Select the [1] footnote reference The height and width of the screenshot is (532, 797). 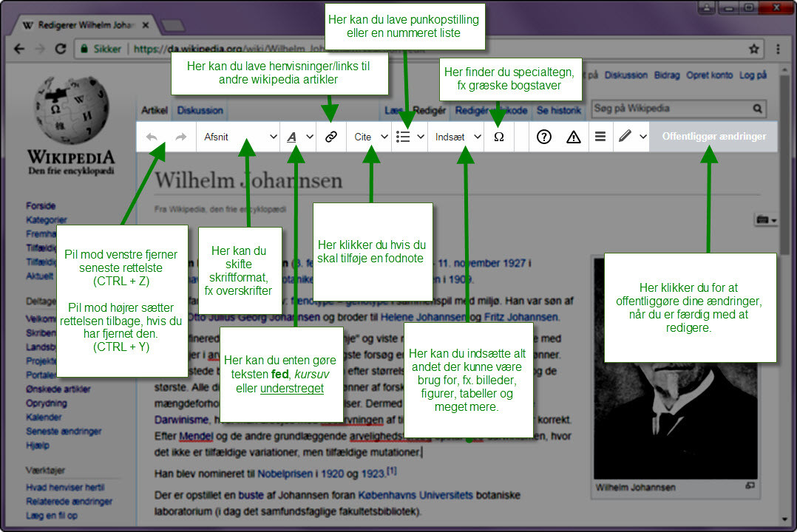tap(391, 471)
